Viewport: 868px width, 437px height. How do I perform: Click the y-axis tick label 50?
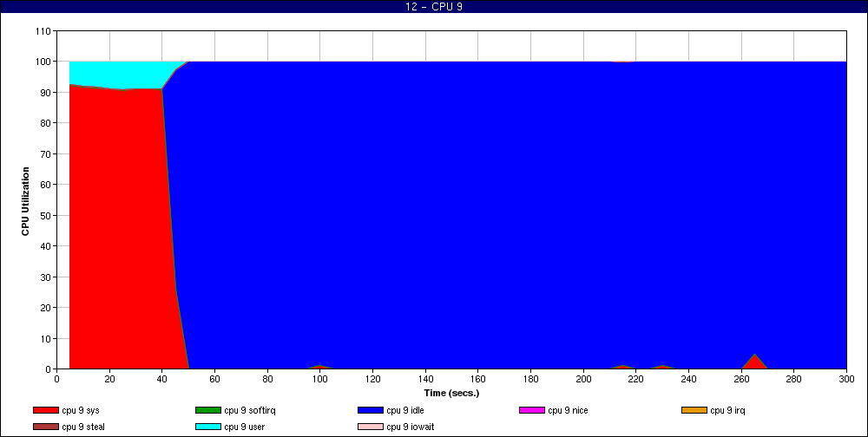coord(45,215)
